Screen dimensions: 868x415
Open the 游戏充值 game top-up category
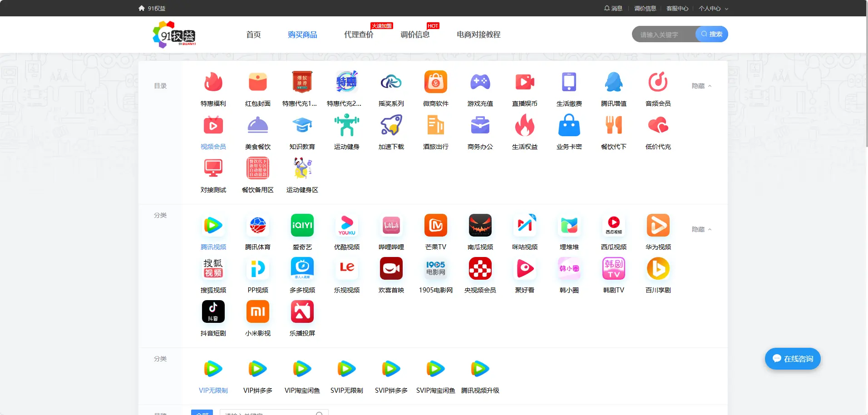(x=480, y=87)
